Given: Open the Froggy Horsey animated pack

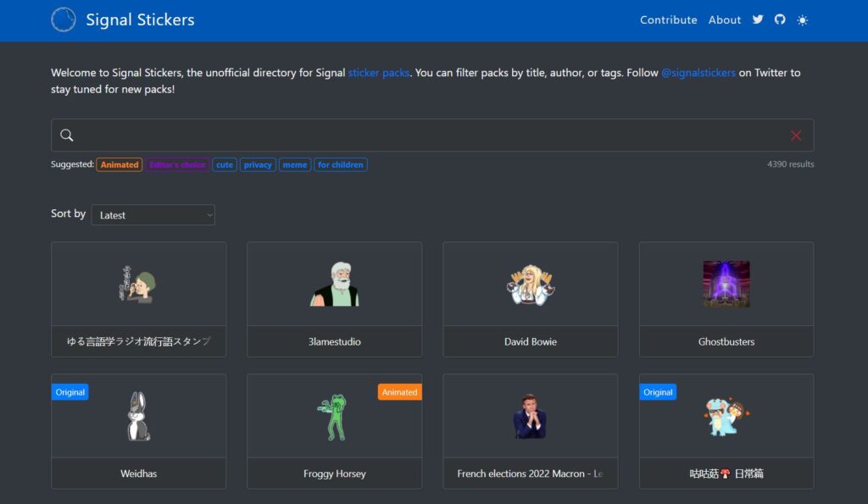Looking at the screenshot, I should click(334, 431).
